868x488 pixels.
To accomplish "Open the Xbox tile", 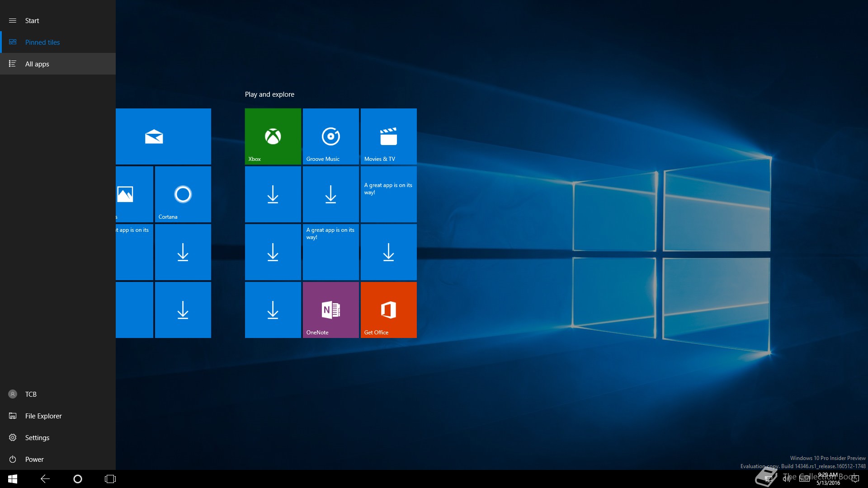I will coord(273,136).
